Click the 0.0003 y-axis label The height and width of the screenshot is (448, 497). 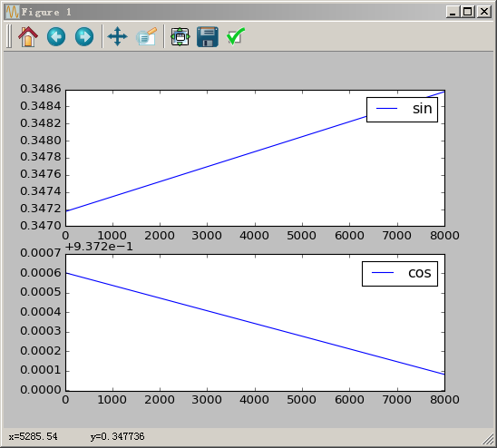(x=40, y=331)
